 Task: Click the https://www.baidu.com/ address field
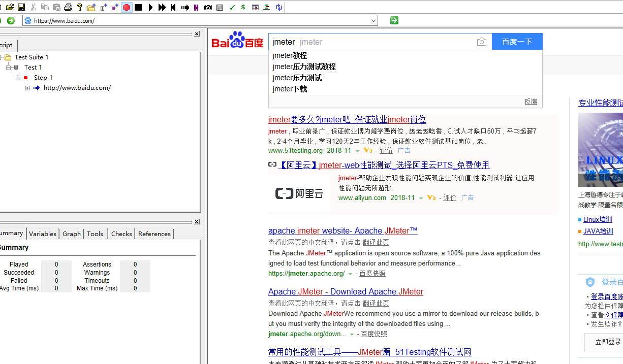(201, 20)
